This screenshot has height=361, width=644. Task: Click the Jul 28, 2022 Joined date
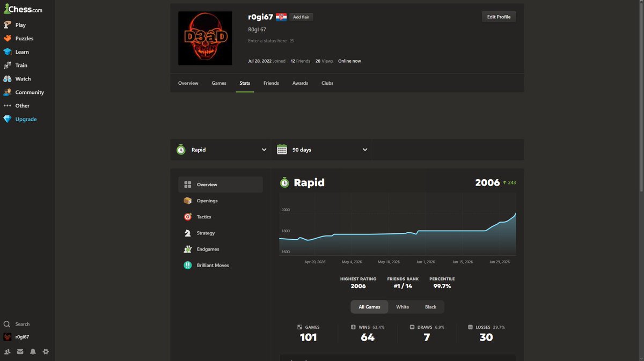267,61
